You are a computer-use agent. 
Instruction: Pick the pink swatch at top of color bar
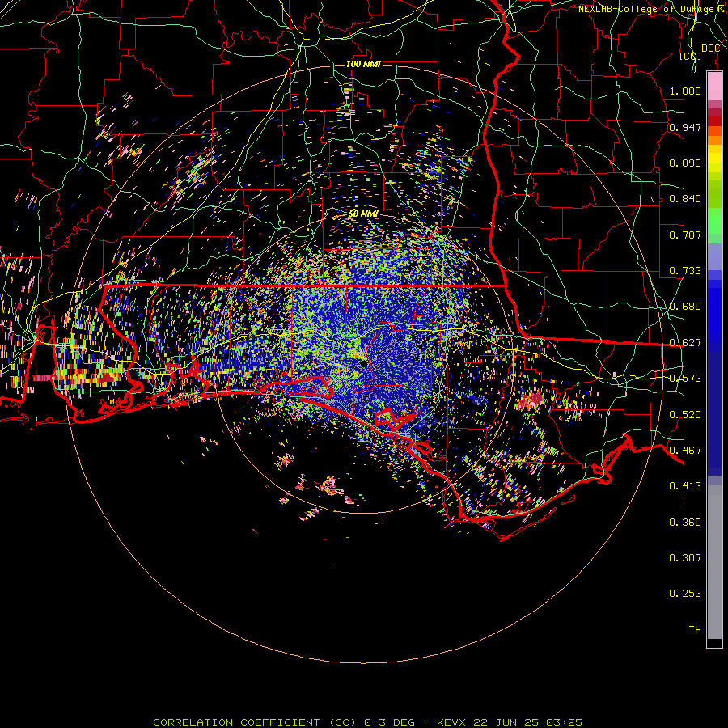tap(714, 87)
